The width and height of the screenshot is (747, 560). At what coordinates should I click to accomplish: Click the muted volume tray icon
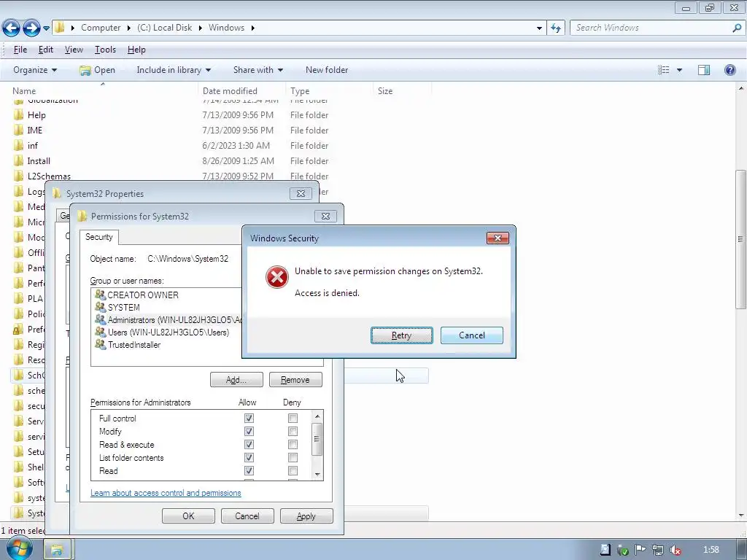point(675,550)
